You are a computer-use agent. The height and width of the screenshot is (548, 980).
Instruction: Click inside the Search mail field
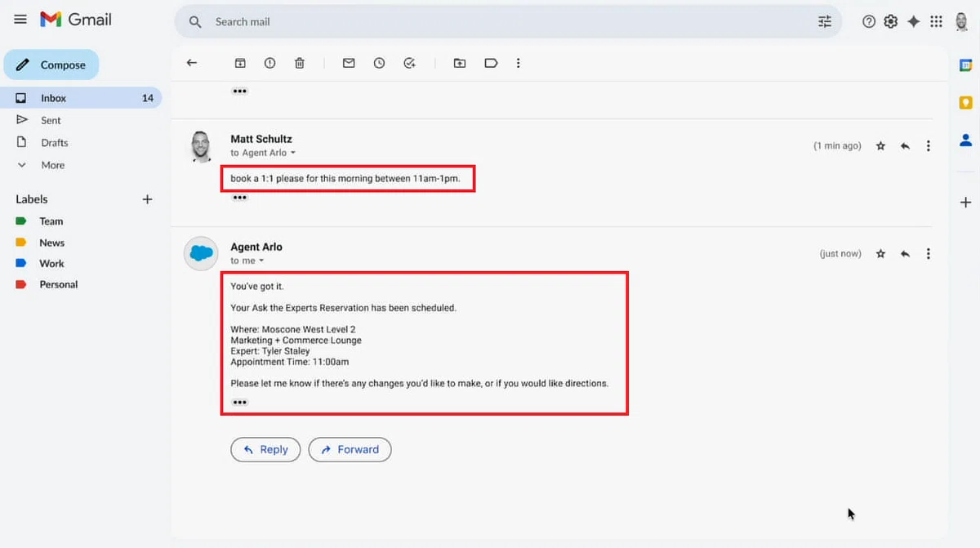coord(506,22)
